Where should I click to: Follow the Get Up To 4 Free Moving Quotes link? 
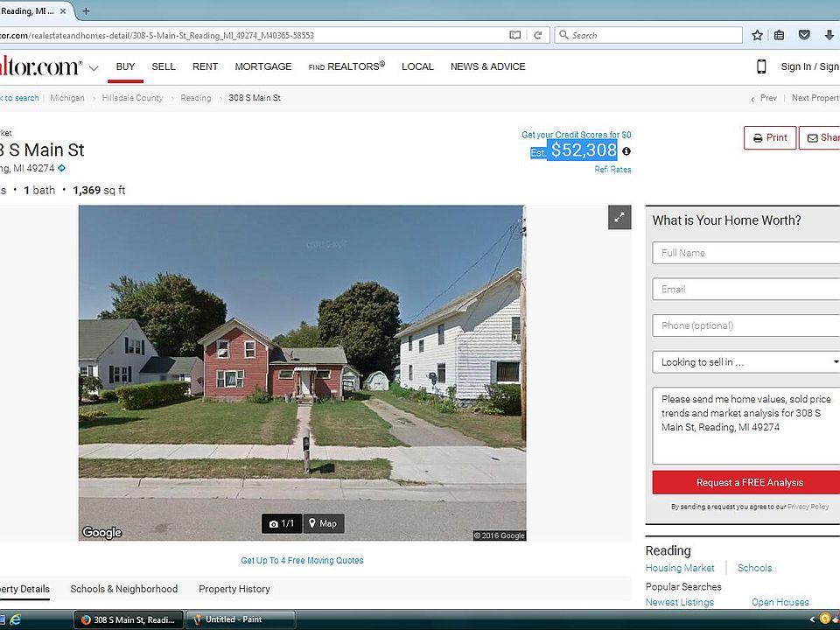pyautogui.click(x=302, y=560)
